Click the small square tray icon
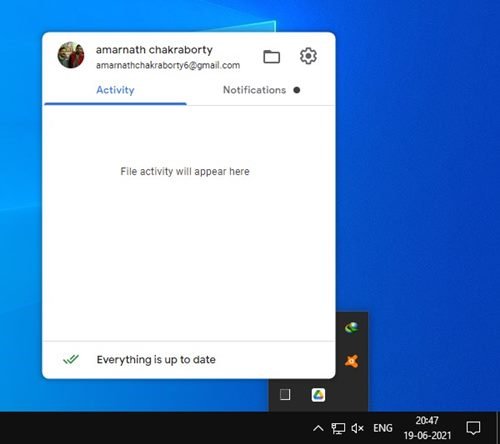 tap(285, 395)
